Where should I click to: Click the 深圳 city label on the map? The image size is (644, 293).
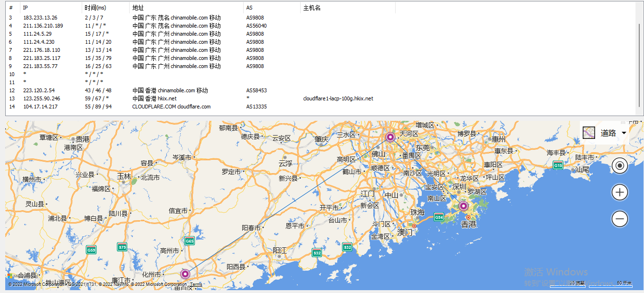[459, 186]
